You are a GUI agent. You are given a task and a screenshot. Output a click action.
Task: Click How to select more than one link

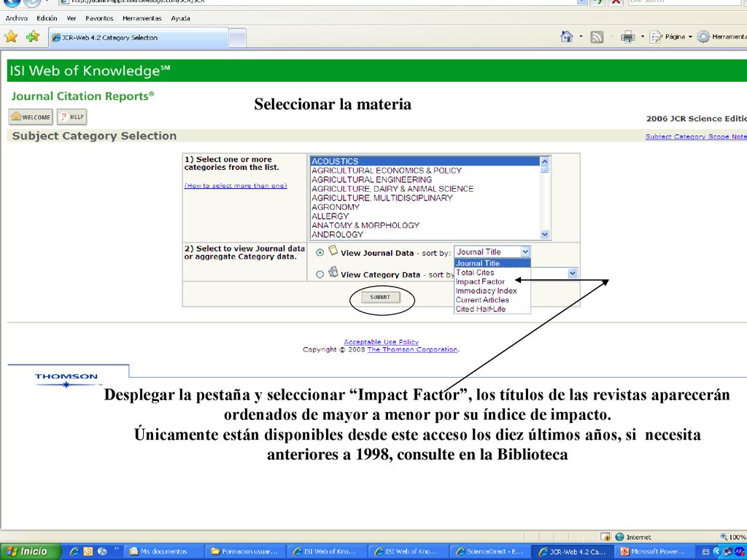[x=236, y=186]
